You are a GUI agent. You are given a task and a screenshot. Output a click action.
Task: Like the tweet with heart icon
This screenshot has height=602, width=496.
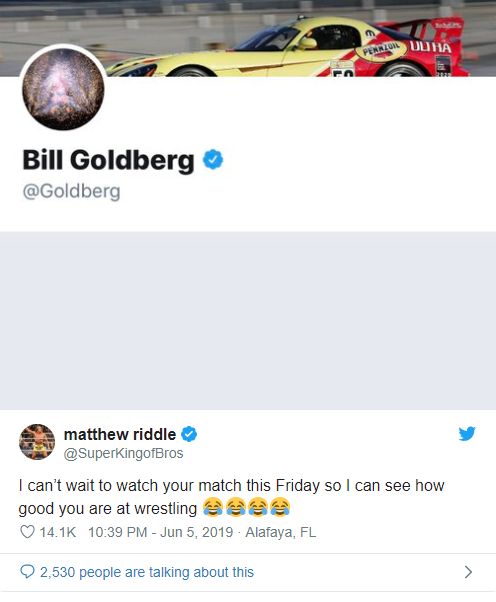pyautogui.click(x=27, y=532)
